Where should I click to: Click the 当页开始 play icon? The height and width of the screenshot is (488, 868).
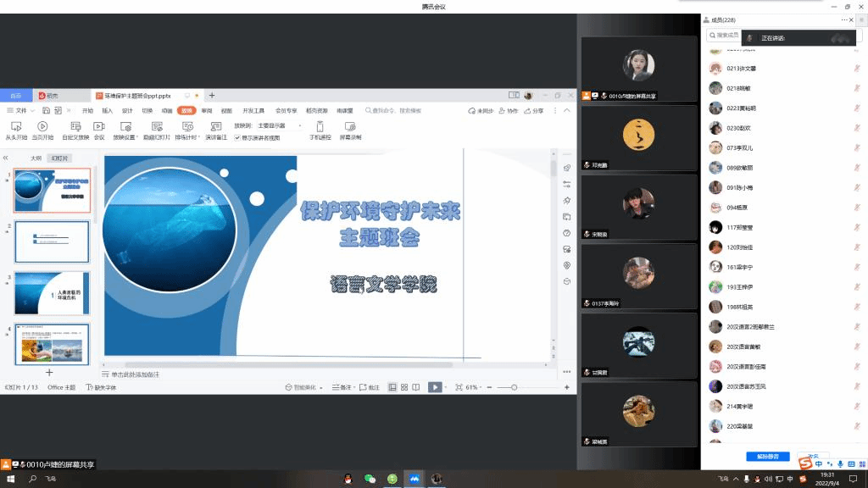(42, 126)
